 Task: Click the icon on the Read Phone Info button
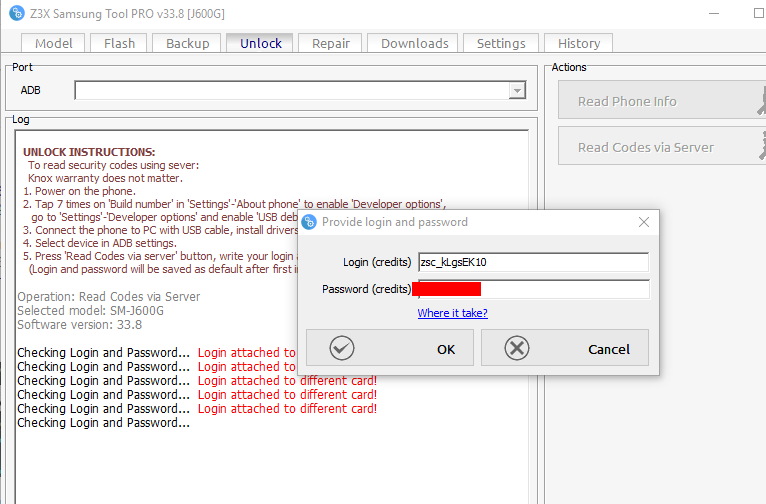click(x=762, y=101)
